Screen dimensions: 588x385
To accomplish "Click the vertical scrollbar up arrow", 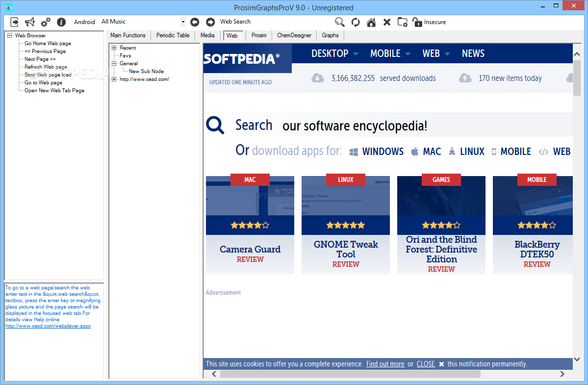I will (x=577, y=54).
